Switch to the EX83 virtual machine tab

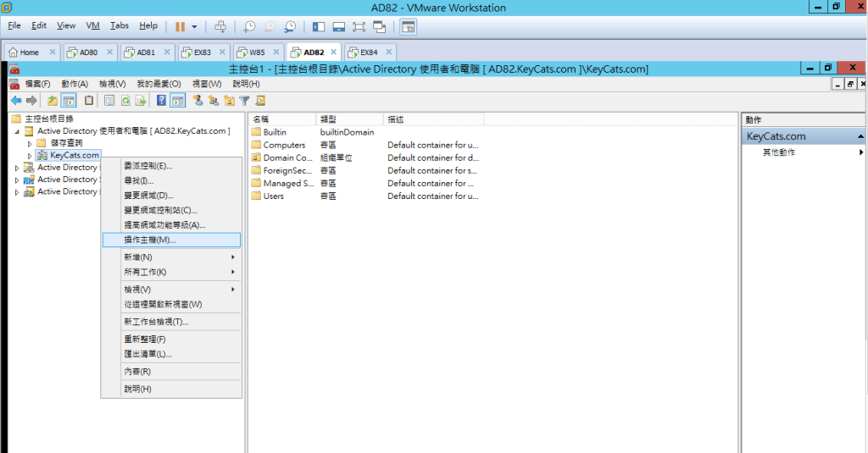click(x=202, y=52)
